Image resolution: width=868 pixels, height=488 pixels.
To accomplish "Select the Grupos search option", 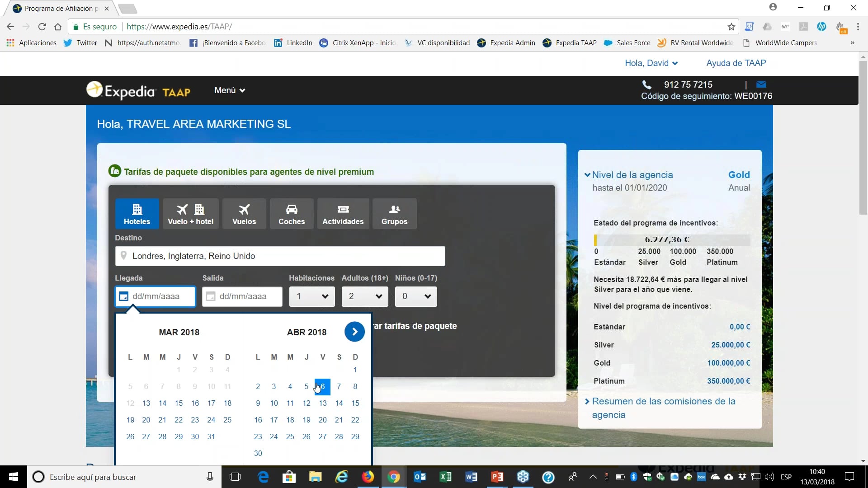I will pos(394,213).
